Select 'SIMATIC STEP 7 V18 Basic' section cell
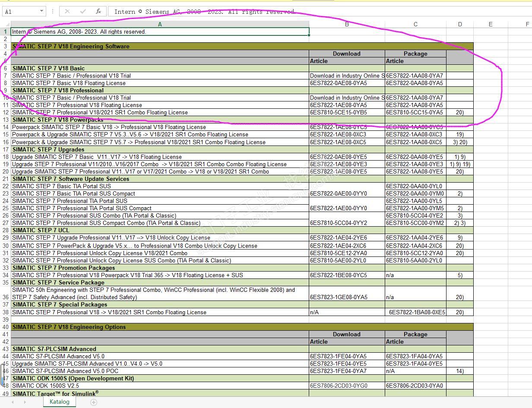532x408 pixels. (160, 68)
